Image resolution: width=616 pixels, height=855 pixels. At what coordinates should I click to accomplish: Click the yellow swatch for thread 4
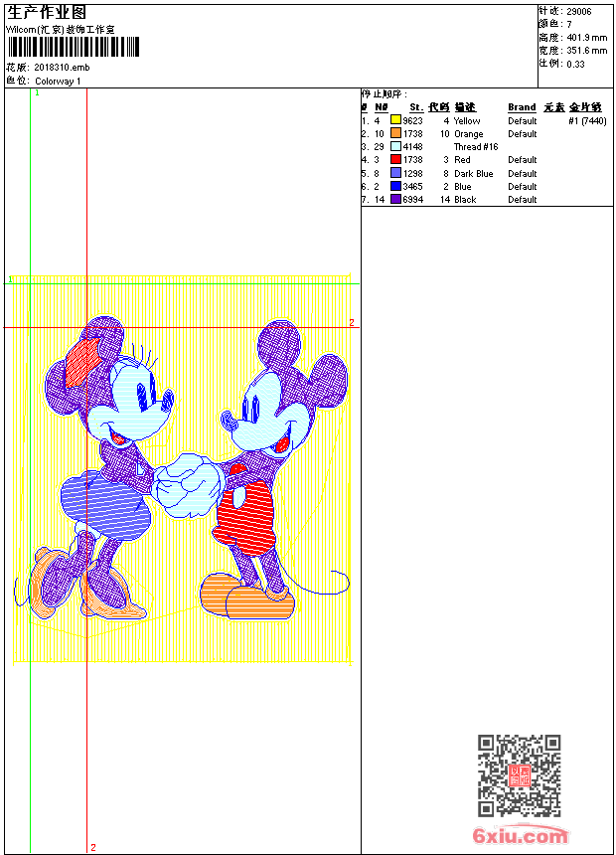point(395,120)
